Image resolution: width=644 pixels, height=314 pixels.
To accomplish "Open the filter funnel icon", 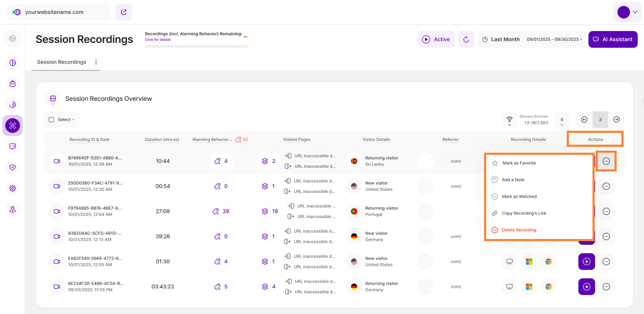I will [x=509, y=119].
